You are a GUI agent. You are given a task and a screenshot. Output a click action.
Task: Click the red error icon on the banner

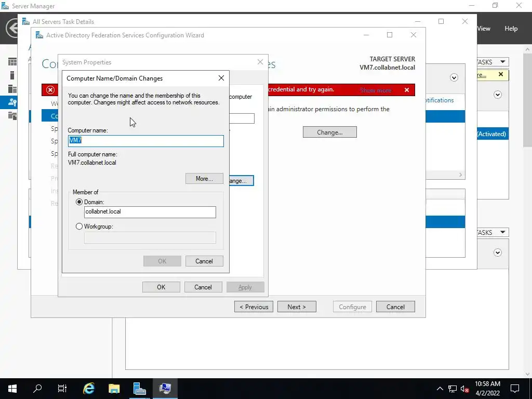tap(50, 90)
